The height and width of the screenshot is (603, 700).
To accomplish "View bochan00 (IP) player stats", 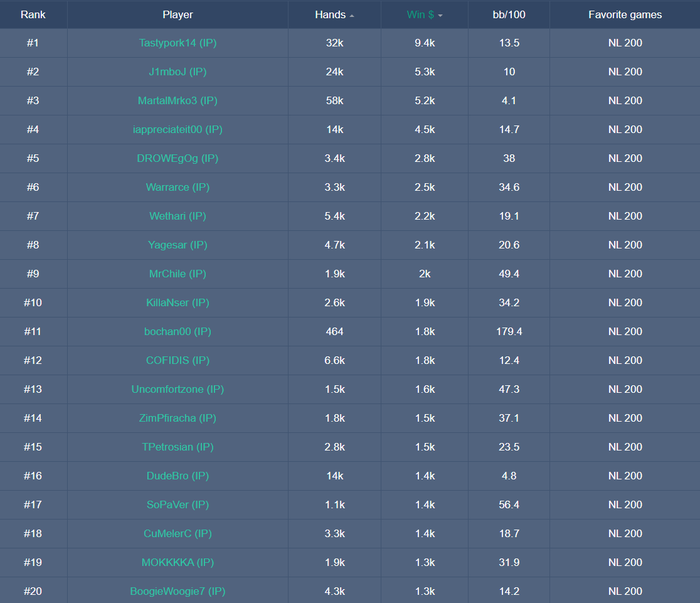I will 178,332.
